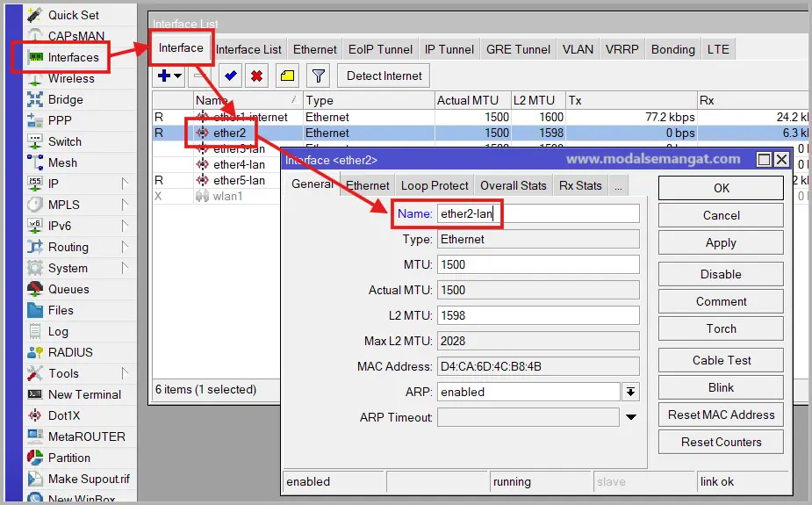The width and height of the screenshot is (812, 505).
Task: Open the EoIP Tunnel tab
Action: coord(381,49)
